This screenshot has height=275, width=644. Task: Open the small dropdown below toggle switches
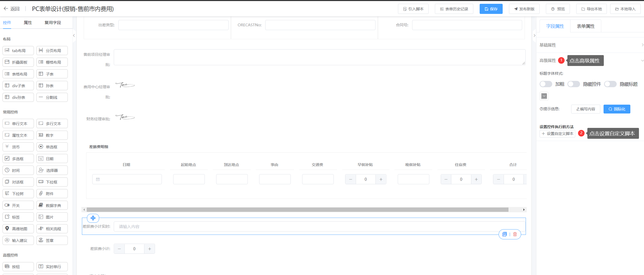click(544, 96)
